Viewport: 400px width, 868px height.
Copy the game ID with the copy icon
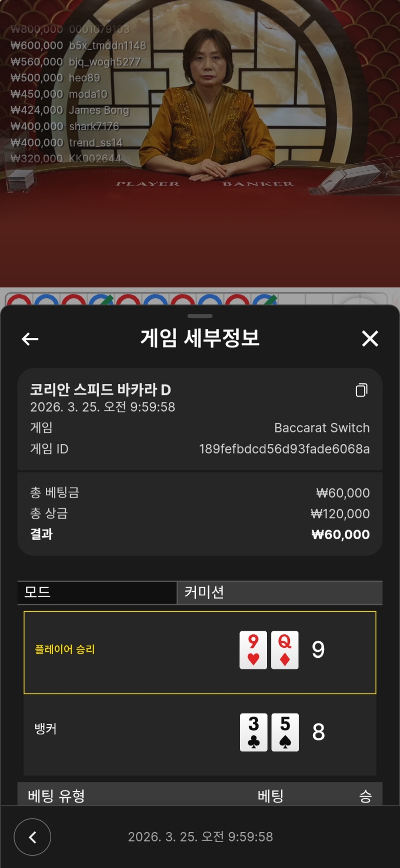tap(361, 390)
